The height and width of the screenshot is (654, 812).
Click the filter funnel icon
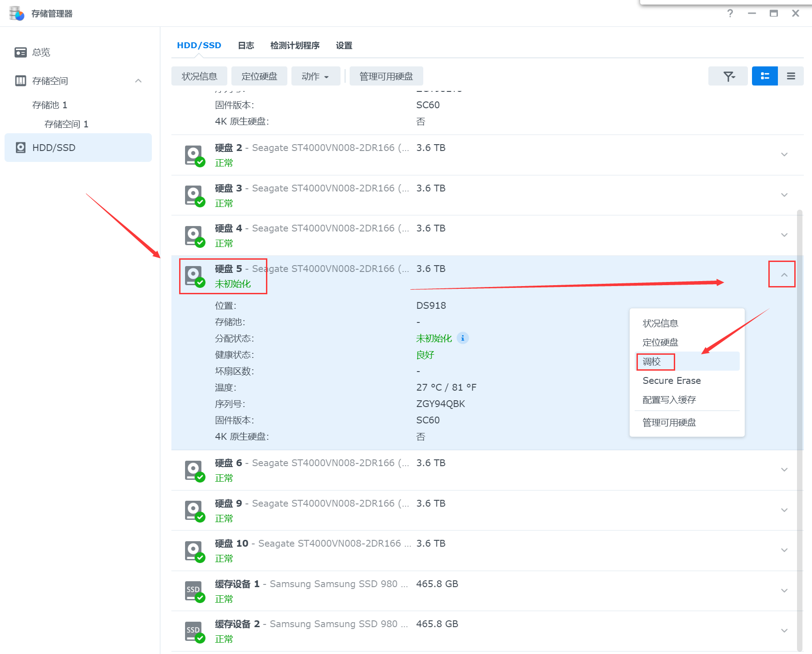tap(728, 76)
